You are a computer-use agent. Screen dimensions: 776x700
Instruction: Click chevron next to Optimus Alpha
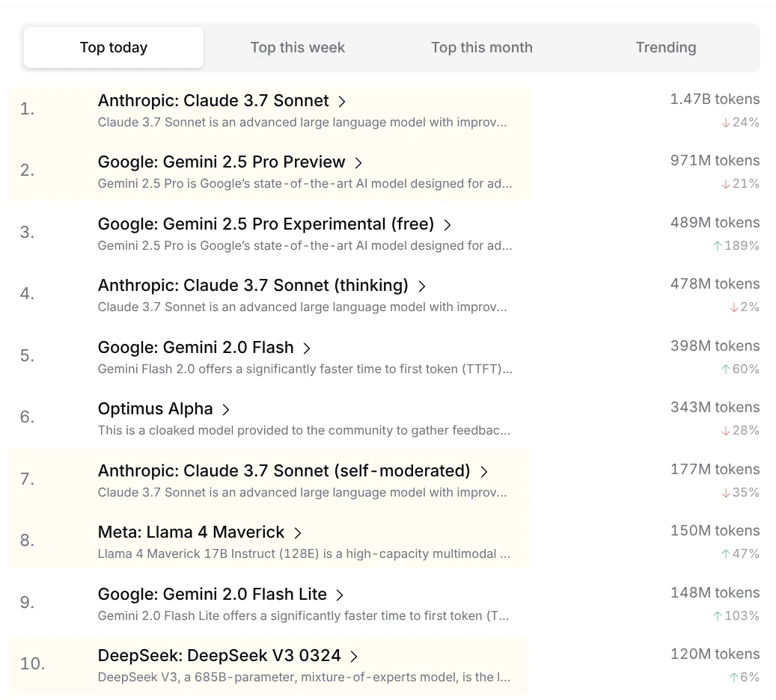tap(226, 410)
